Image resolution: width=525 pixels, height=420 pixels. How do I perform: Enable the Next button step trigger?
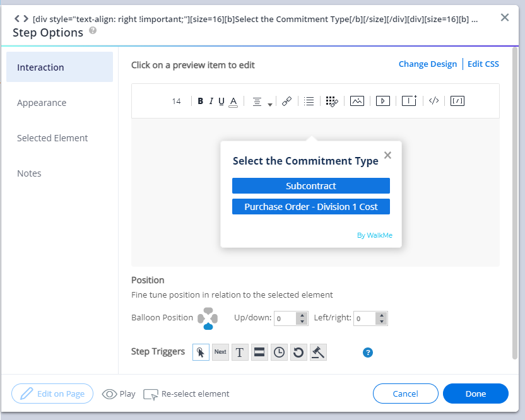(x=220, y=353)
